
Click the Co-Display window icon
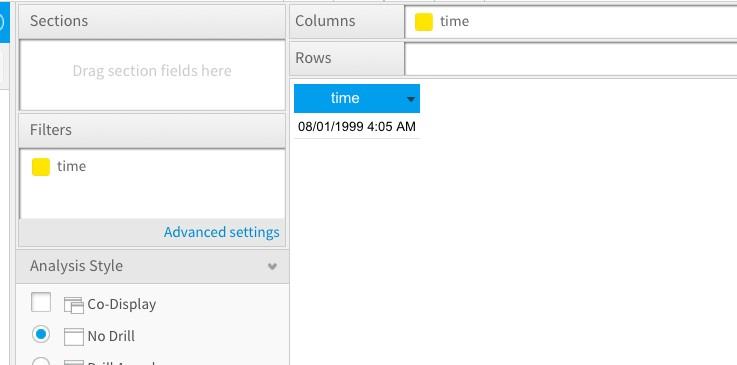(74, 305)
